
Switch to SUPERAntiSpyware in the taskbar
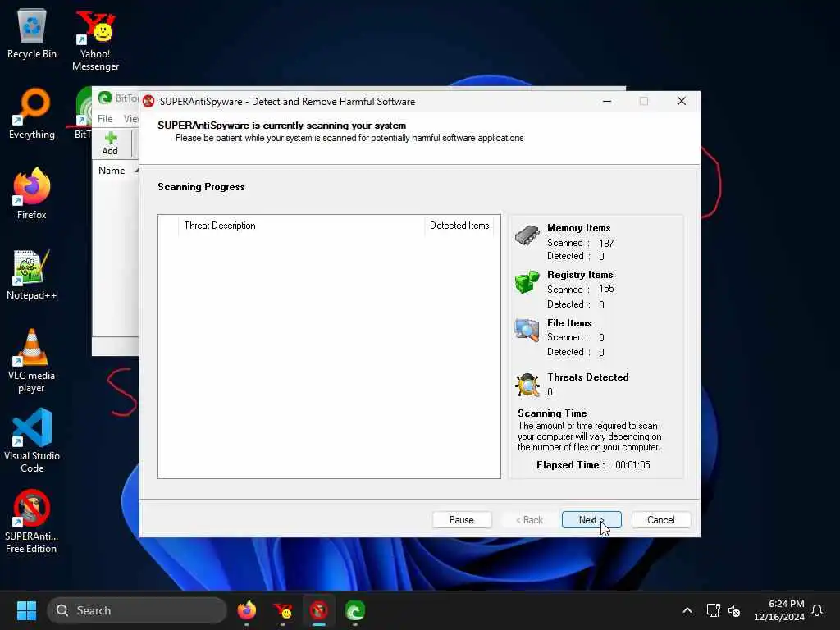(319, 610)
